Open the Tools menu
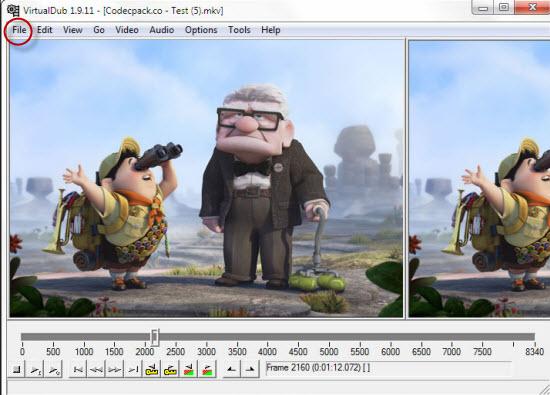The height and width of the screenshot is (395, 550). [x=239, y=30]
